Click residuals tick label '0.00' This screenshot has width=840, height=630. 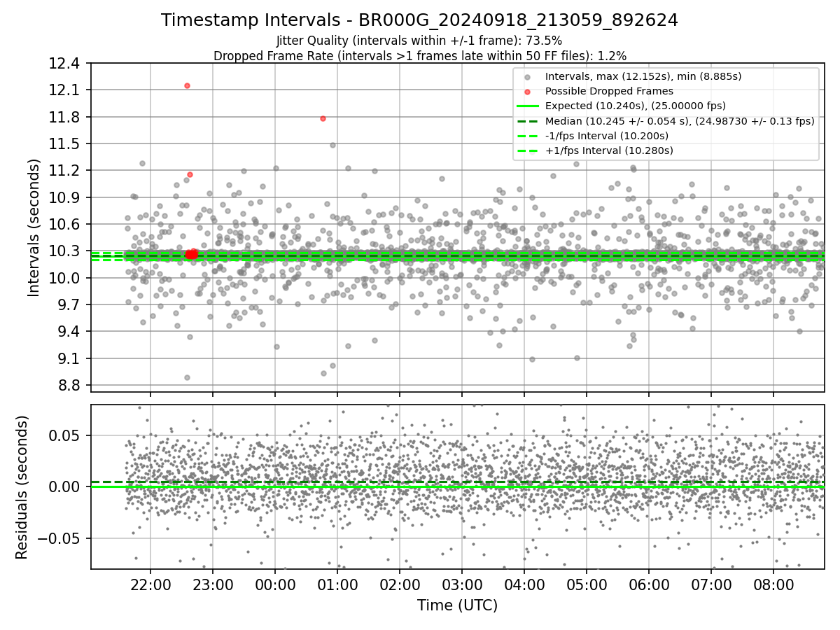[65, 486]
